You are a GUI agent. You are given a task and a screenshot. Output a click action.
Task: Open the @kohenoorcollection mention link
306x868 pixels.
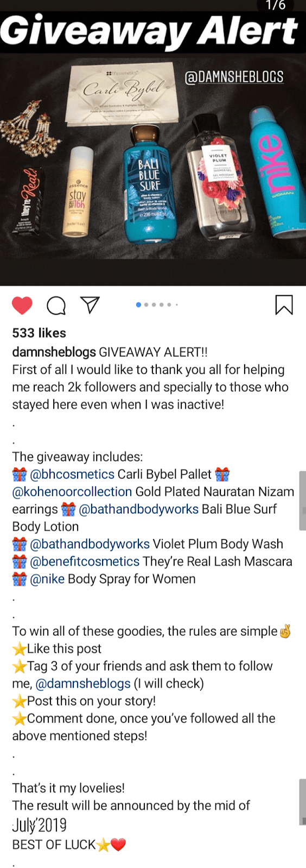click(72, 492)
